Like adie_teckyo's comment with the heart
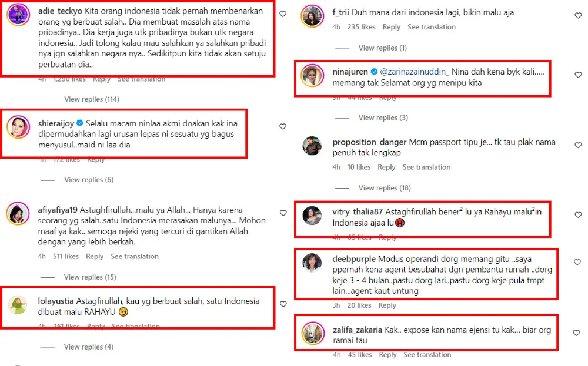Image resolution: width=588 pixels, height=366 pixels. pyautogui.click(x=283, y=14)
